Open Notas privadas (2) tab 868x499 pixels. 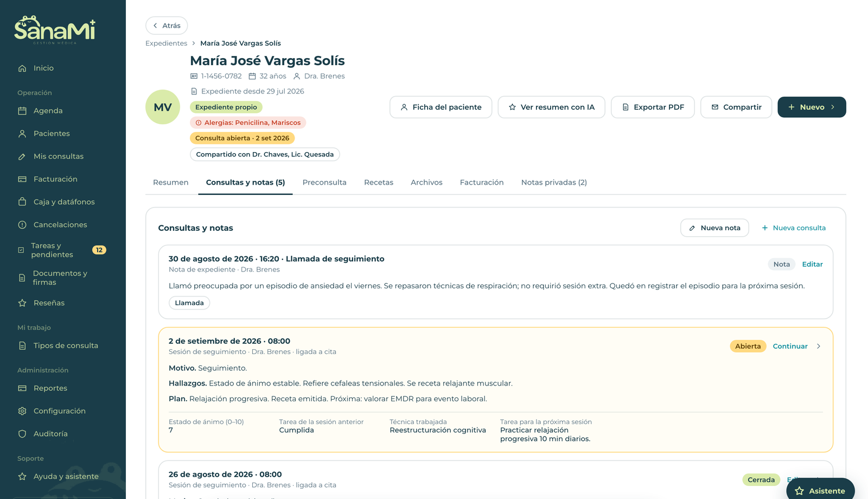coord(554,182)
